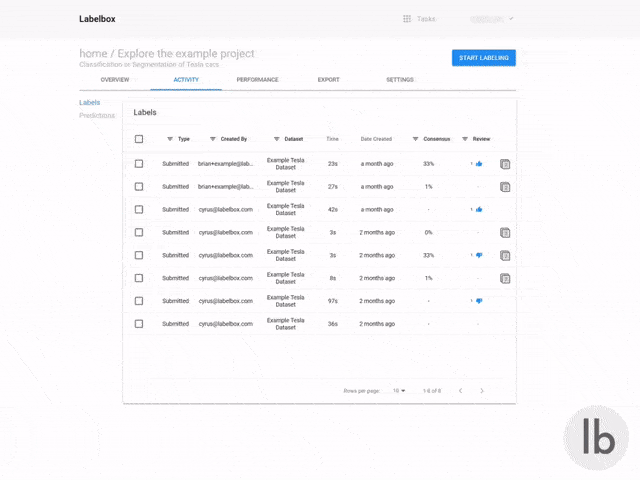Switch to the Overview tab
640x480 pixels.
(115, 80)
